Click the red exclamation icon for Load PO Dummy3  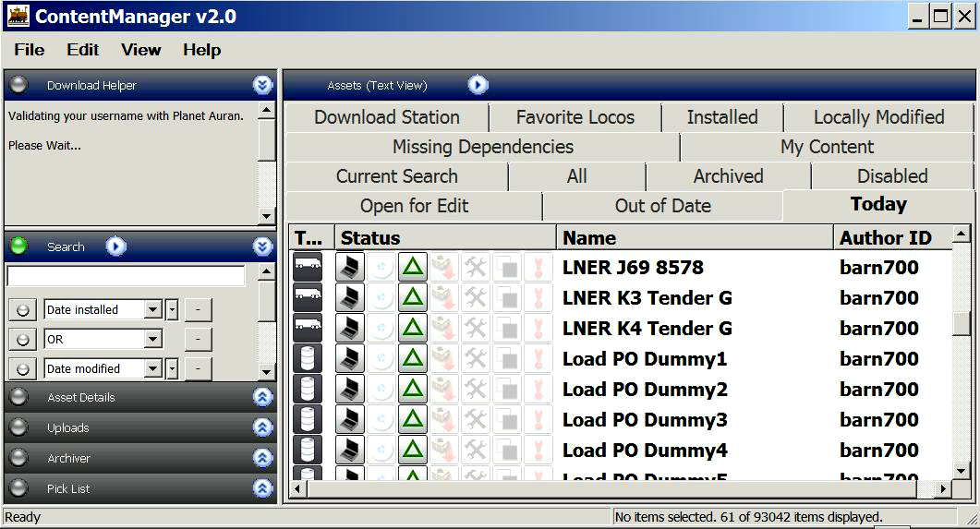coord(538,420)
